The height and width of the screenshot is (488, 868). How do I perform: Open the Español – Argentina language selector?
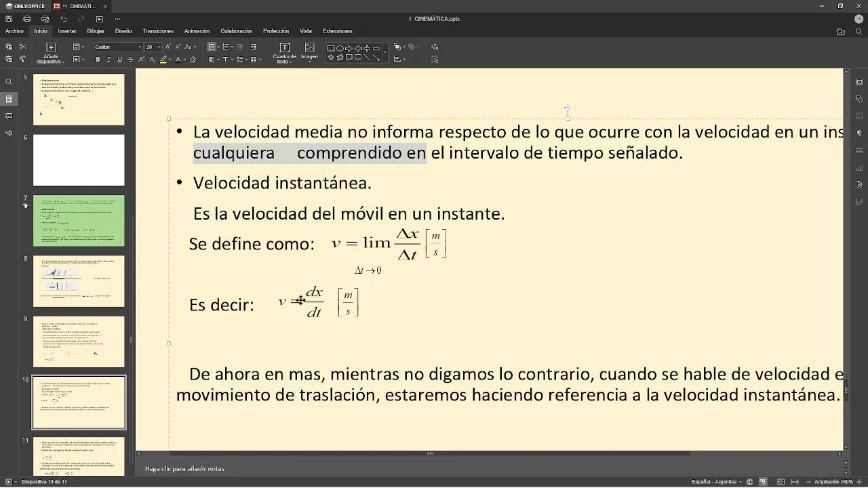717,482
